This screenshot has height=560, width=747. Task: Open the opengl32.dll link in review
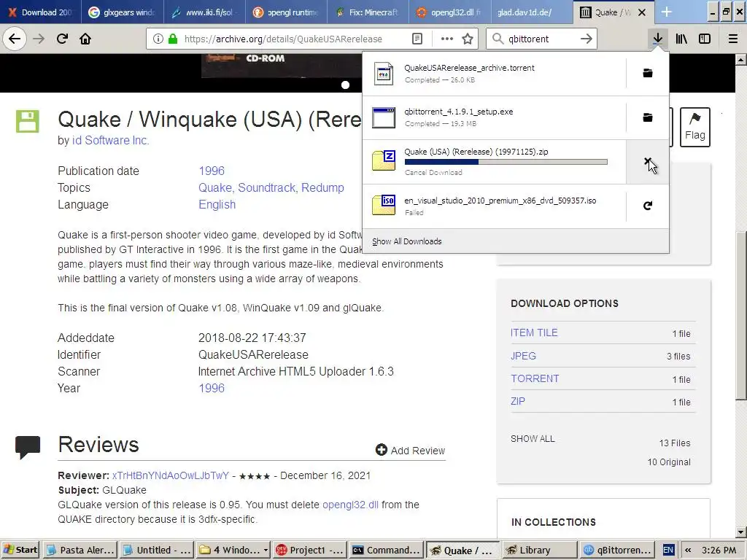tap(350, 505)
